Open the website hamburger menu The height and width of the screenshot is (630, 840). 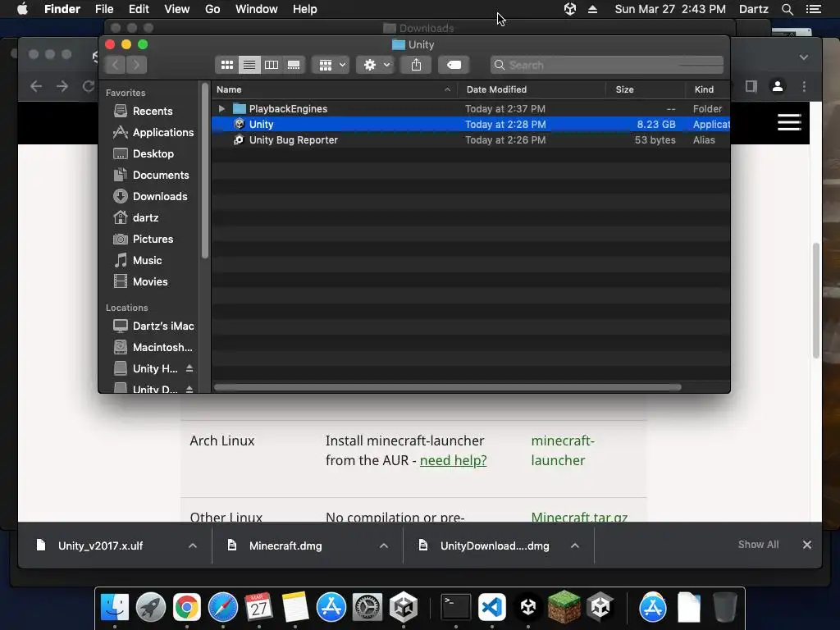[x=789, y=122]
